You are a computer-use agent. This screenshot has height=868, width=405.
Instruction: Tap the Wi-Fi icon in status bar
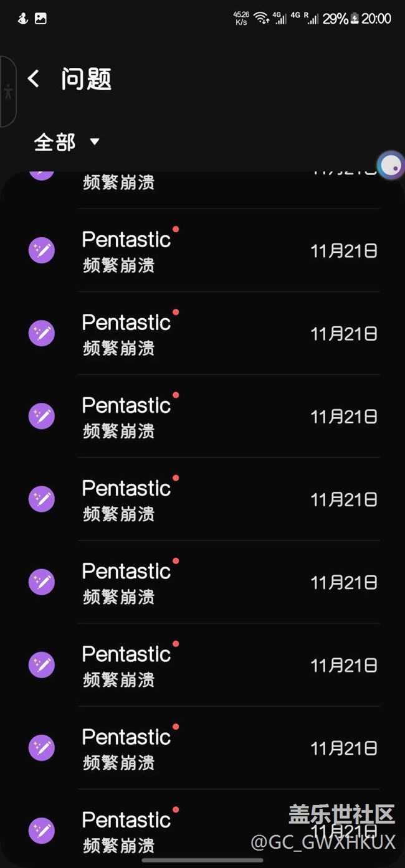coord(261,19)
